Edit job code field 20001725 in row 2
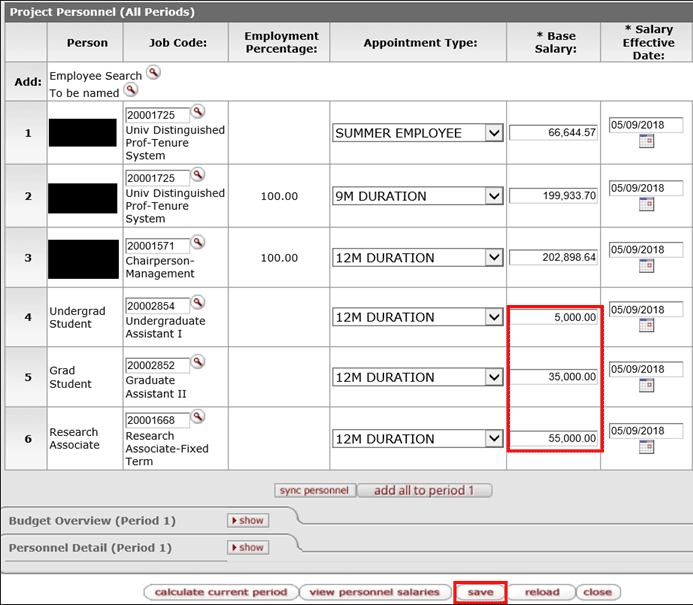 (x=157, y=178)
